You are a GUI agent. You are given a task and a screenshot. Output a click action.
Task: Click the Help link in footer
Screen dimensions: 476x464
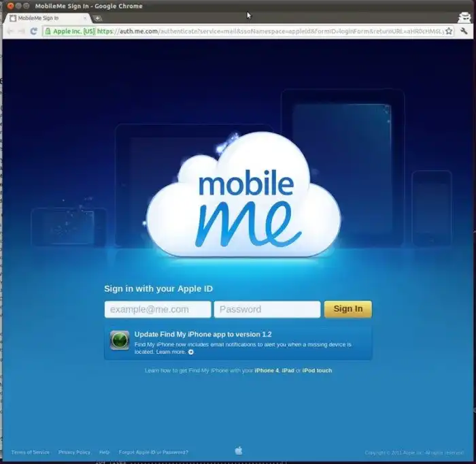[104, 452]
